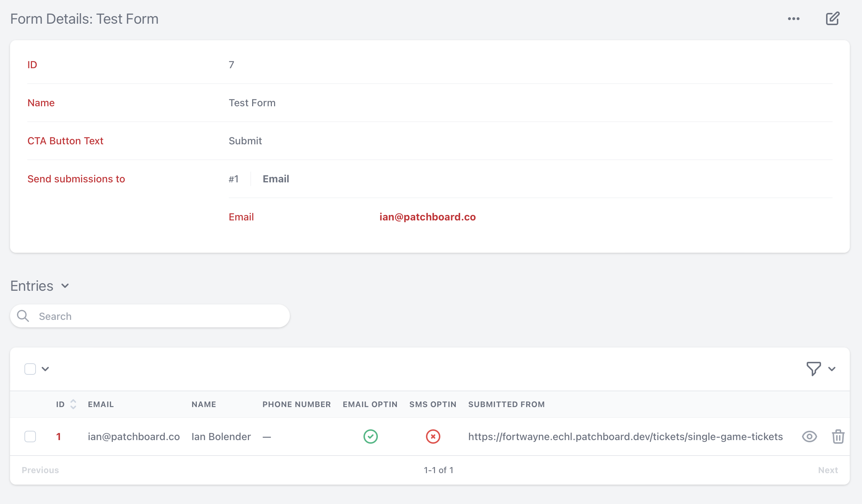Click the Email column header
Image resolution: width=862 pixels, height=504 pixels.
click(x=101, y=404)
